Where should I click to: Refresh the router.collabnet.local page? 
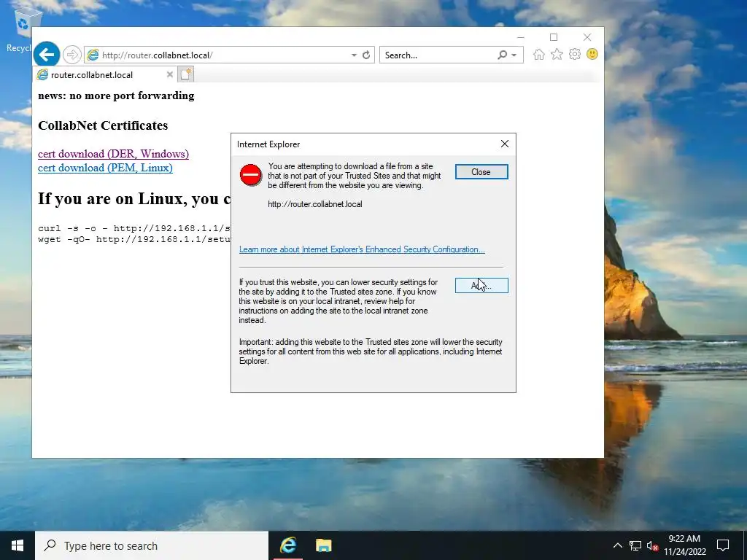tap(366, 55)
